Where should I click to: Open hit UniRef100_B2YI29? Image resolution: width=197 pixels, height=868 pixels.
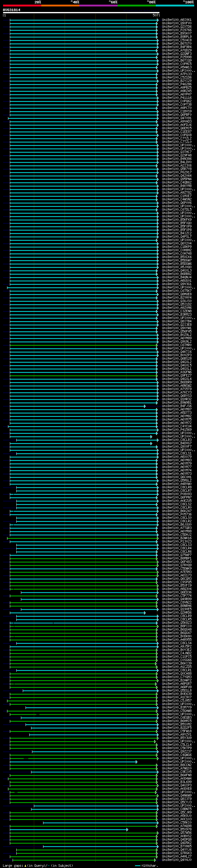(x=176, y=81)
